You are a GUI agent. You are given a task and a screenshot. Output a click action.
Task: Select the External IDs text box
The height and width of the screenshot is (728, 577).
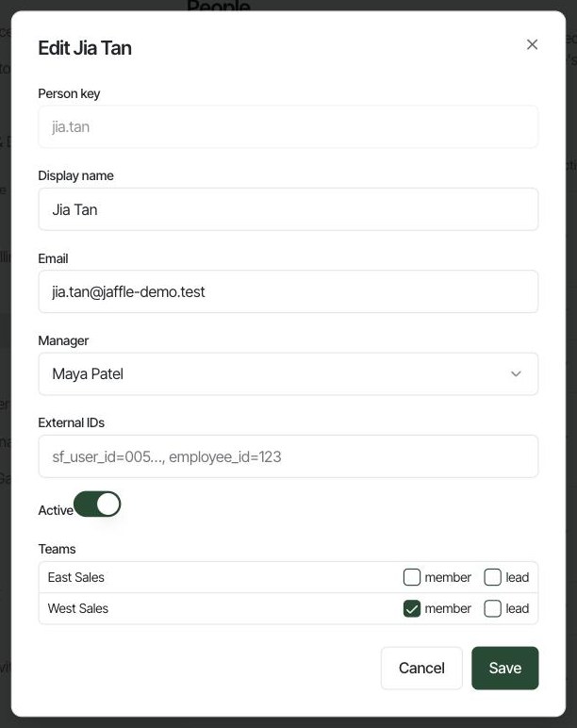(288, 456)
